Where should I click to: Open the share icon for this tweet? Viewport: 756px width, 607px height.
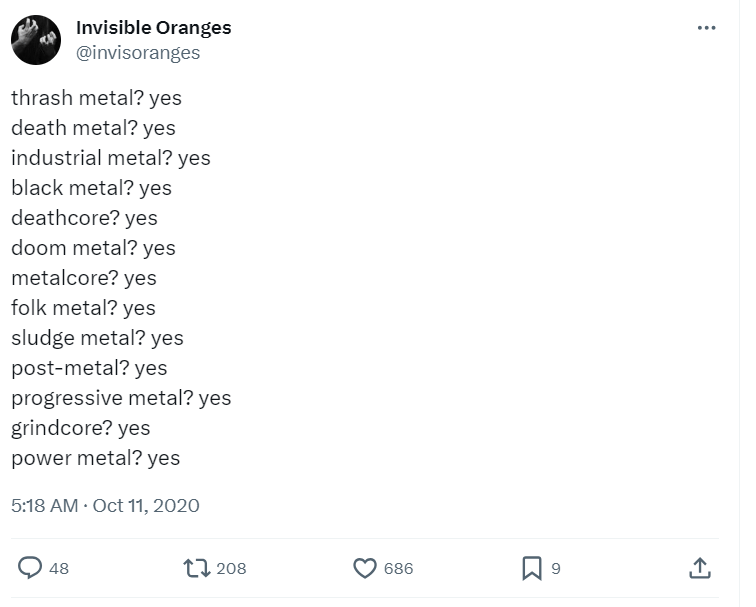coord(700,568)
